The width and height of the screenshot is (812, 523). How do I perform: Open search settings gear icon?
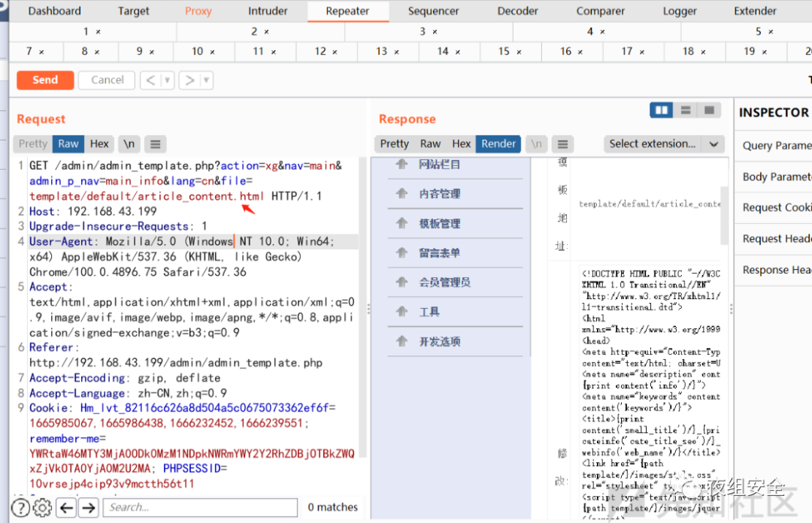42,508
